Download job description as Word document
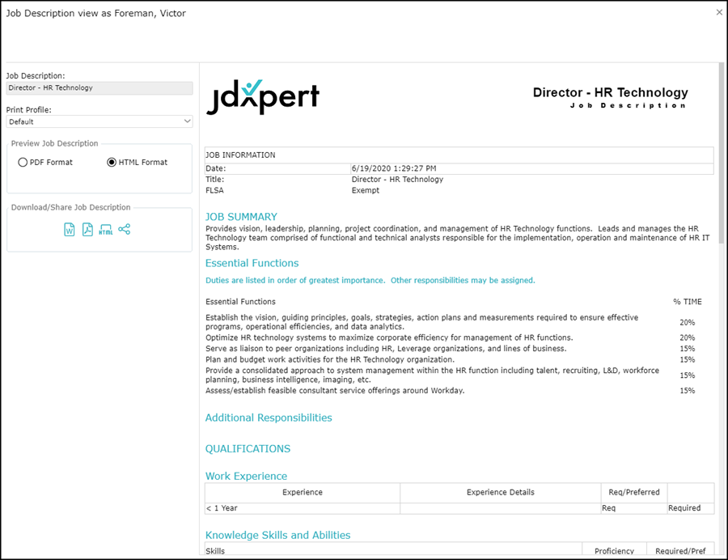The image size is (728, 560). pyautogui.click(x=70, y=230)
